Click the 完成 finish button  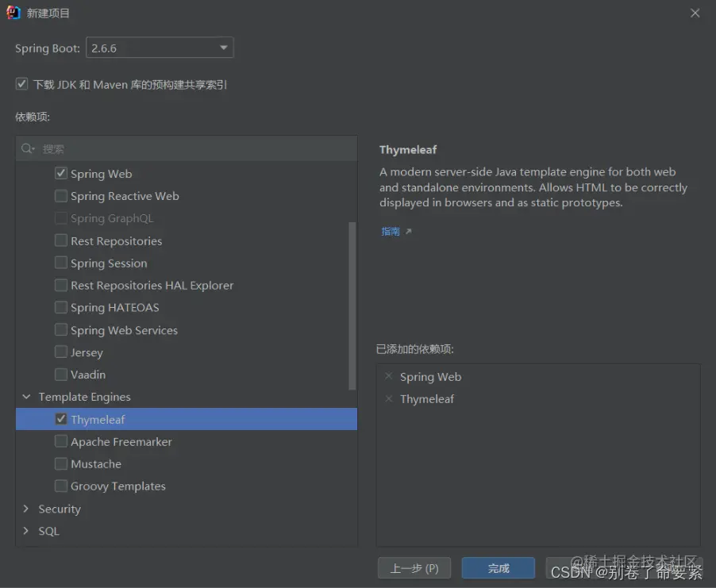[x=499, y=568]
